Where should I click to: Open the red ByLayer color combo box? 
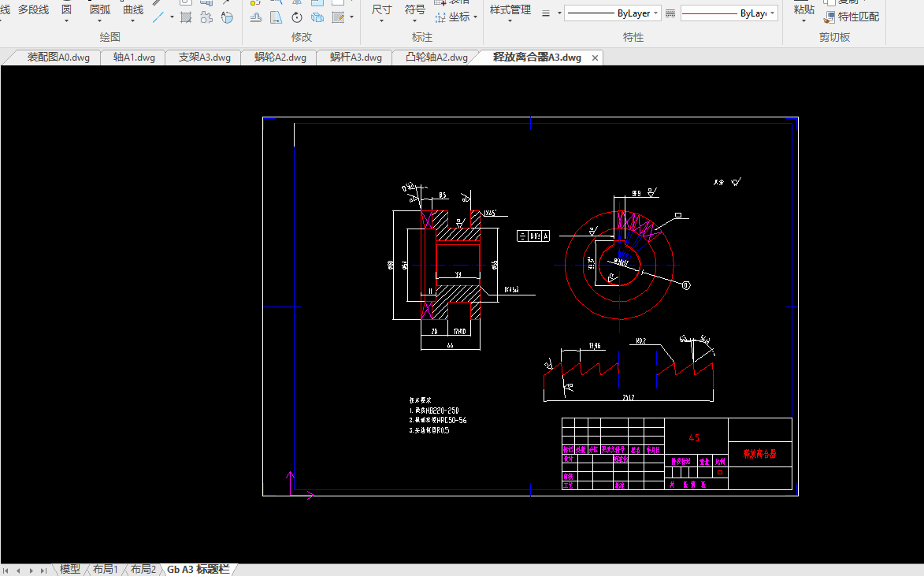point(729,13)
